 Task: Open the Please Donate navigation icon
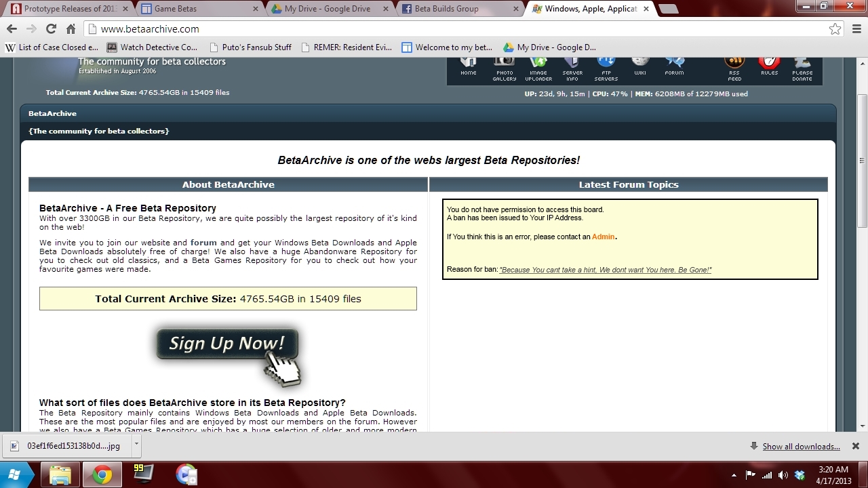pyautogui.click(x=802, y=69)
